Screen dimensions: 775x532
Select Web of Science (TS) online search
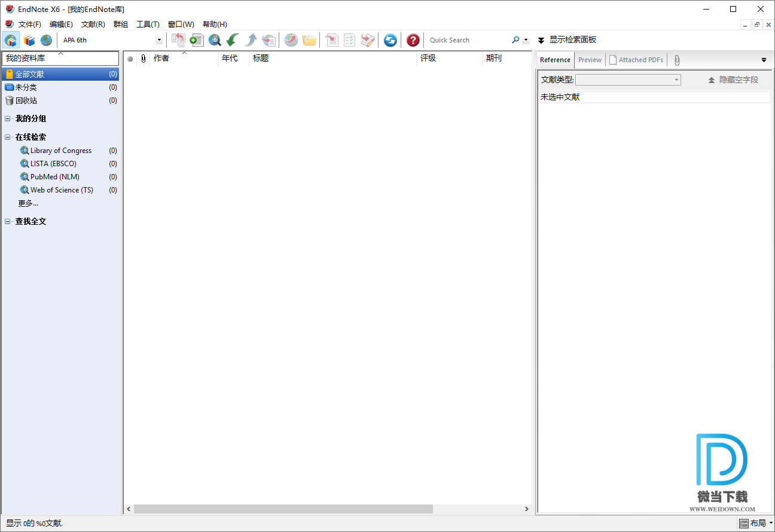(x=62, y=190)
